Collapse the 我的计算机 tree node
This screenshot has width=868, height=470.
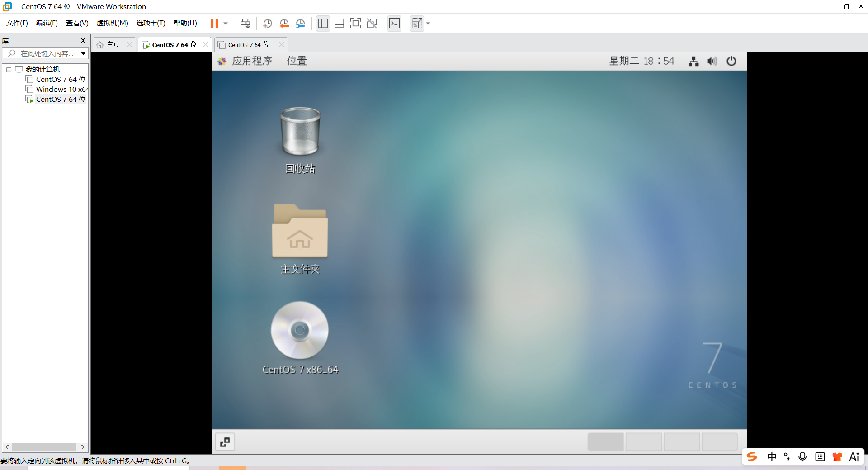point(9,70)
